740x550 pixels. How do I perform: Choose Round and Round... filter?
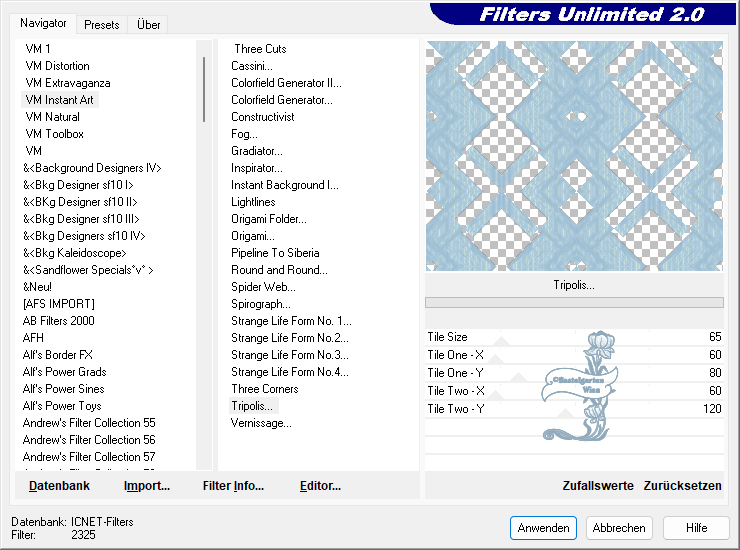tap(279, 270)
